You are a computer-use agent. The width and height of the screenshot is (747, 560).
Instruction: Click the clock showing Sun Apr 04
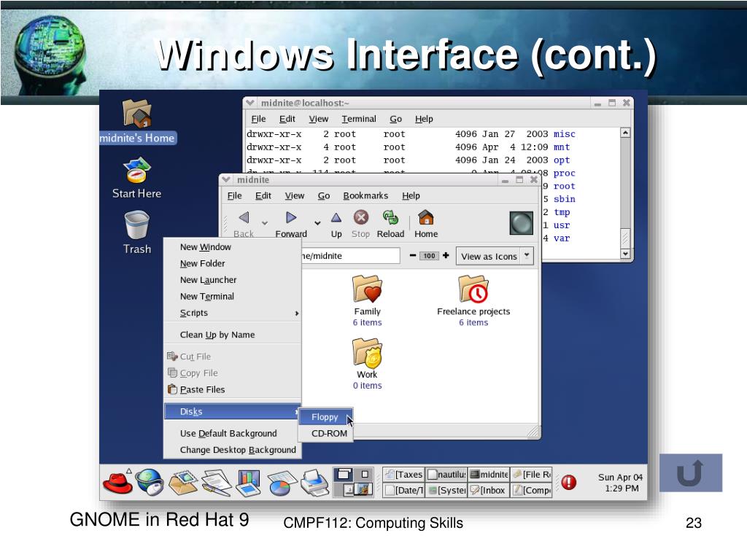tap(621, 483)
